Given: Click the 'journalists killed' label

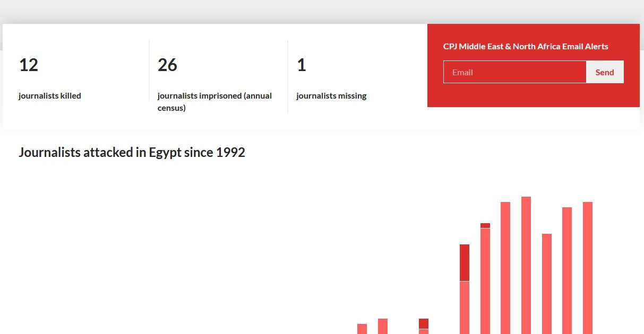Looking at the screenshot, I should pyautogui.click(x=50, y=96).
